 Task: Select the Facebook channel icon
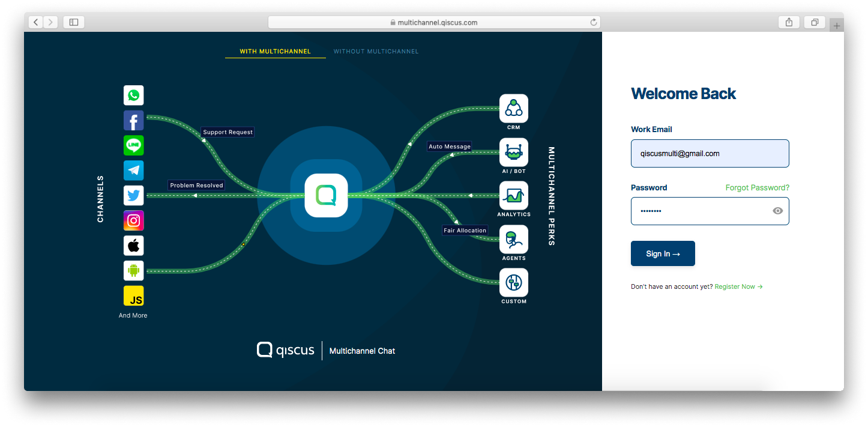[x=133, y=120]
